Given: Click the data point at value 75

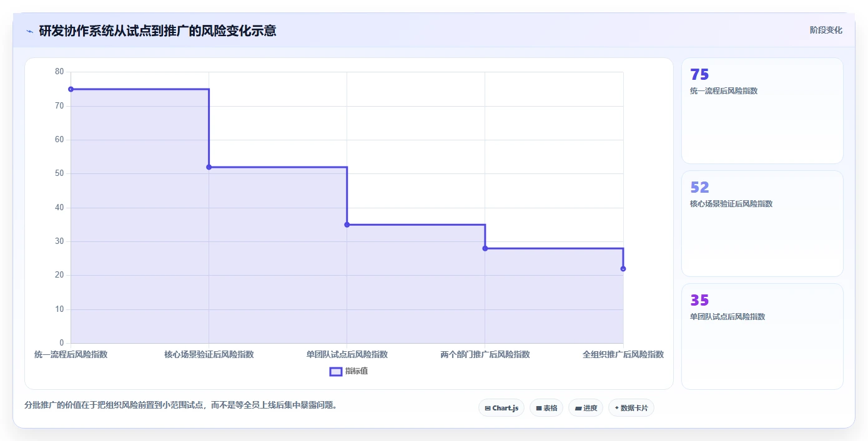Looking at the screenshot, I should [71, 89].
